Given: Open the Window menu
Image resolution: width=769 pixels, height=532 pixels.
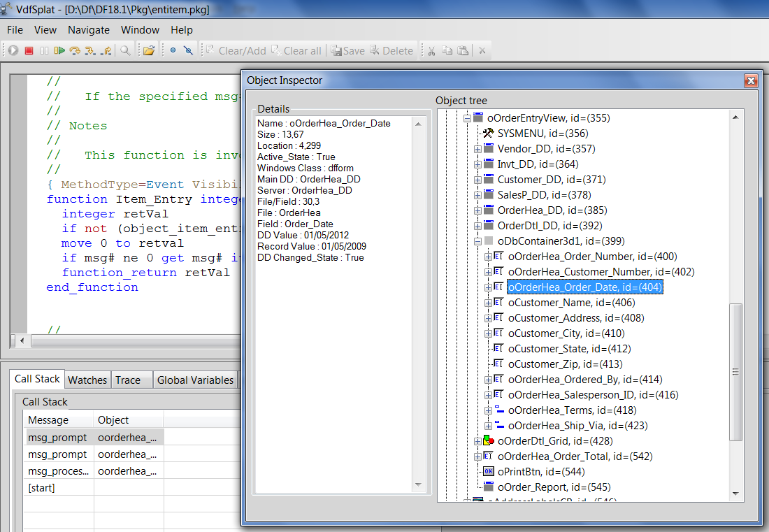Looking at the screenshot, I should (140, 30).
